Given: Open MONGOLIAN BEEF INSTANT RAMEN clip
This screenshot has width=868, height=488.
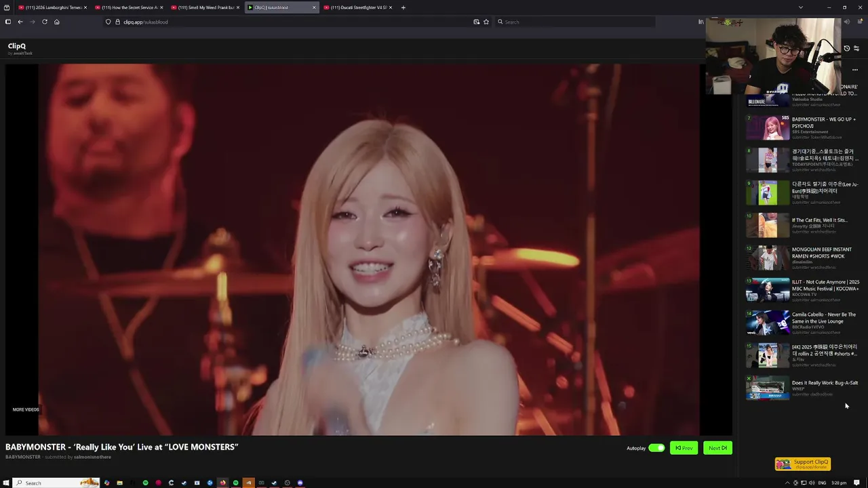Looking at the screenshot, I should pos(803,258).
